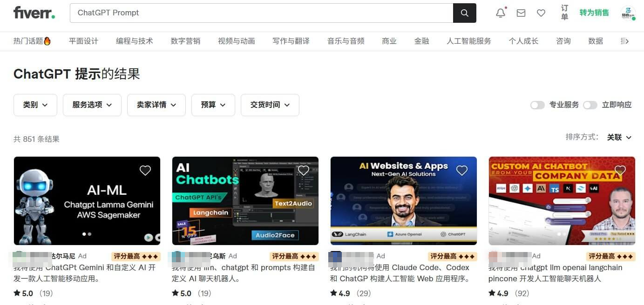Favorite the AI Websites & Apps gig

coord(462,171)
